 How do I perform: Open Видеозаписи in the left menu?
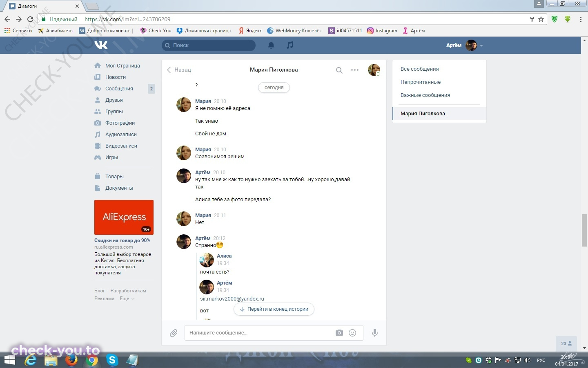coord(121,146)
